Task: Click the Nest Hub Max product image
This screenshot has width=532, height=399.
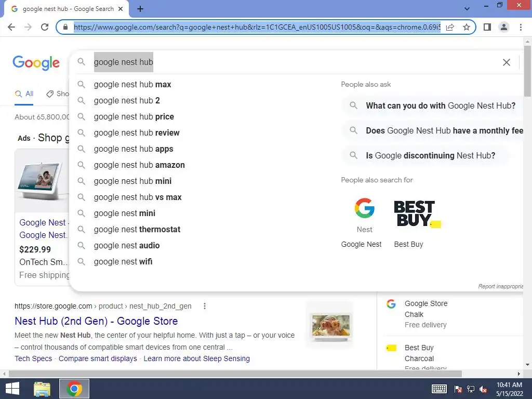Action: pos(43,180)
